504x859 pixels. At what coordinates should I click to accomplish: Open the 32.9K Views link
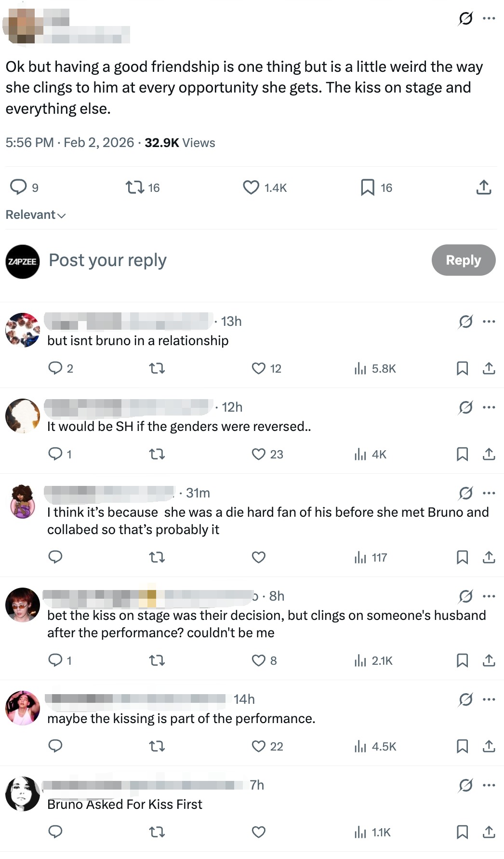coord(180,143)
